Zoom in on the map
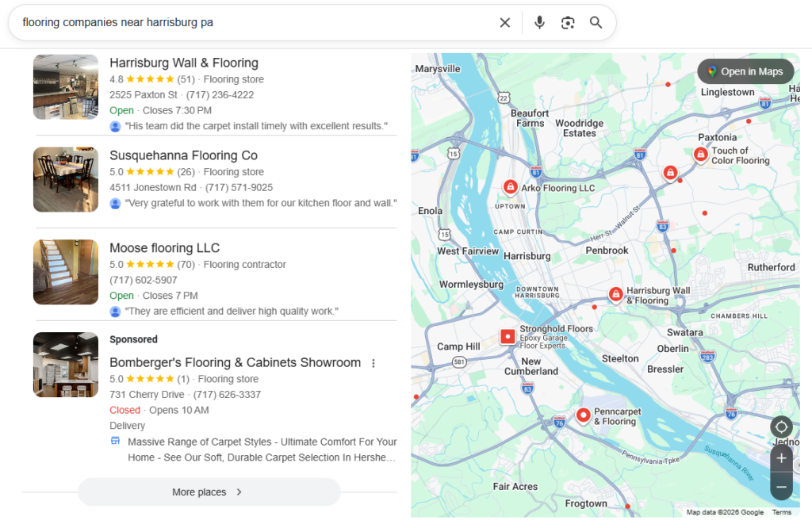812x528 pixels. coord(781,457)
